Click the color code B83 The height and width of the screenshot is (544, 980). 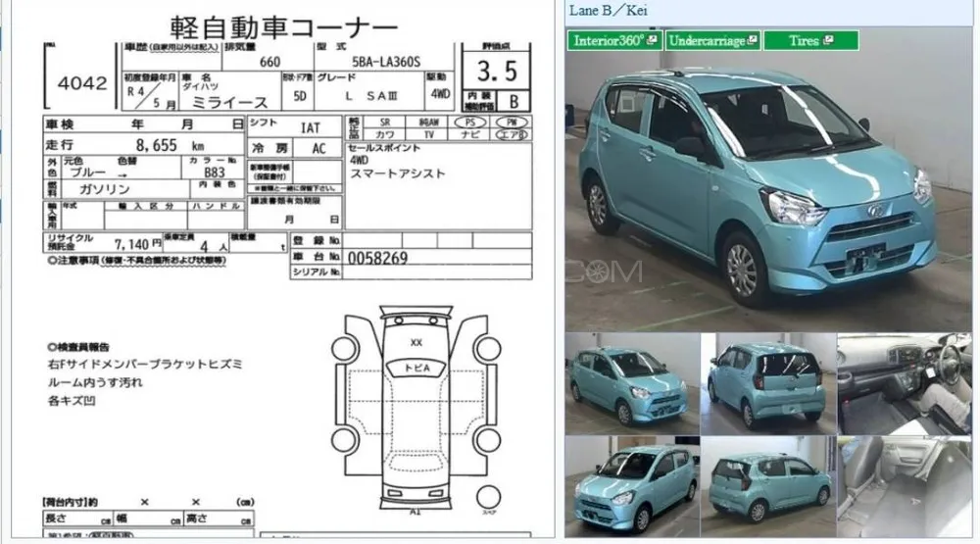pyautogui.click(x=215, y=173)
